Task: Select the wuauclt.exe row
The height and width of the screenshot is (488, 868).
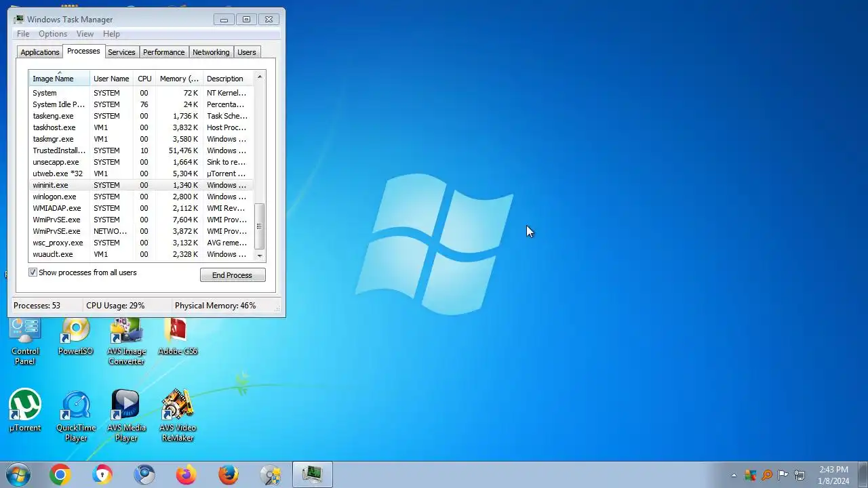Action: [x=141, y=254]
